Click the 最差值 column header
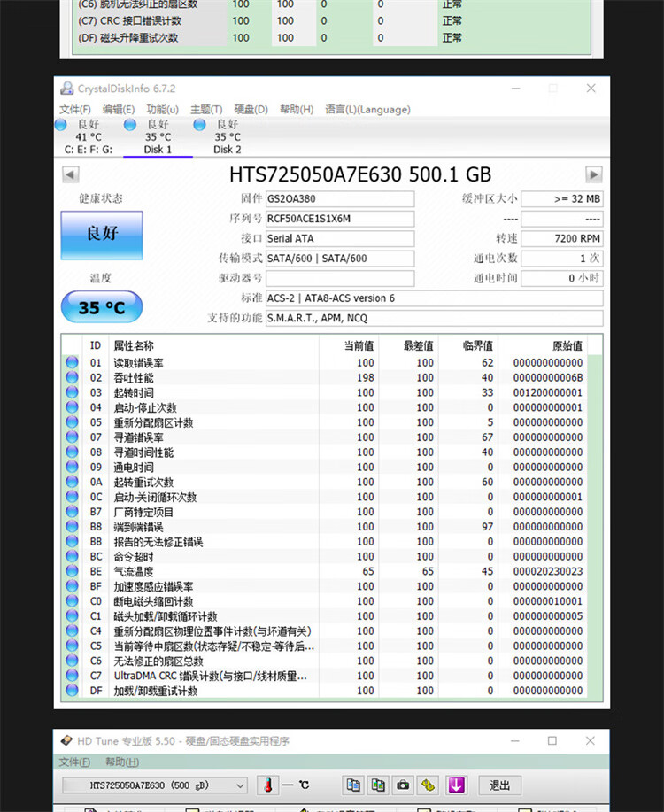This screenshot has width=664, height=812. (408, 345)
